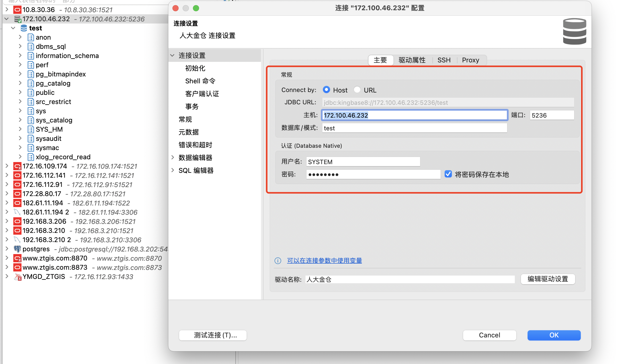Click the PostgreSQL elephant icon beside postgres
This screenshot has height=364, width=634.
(17, 249)
